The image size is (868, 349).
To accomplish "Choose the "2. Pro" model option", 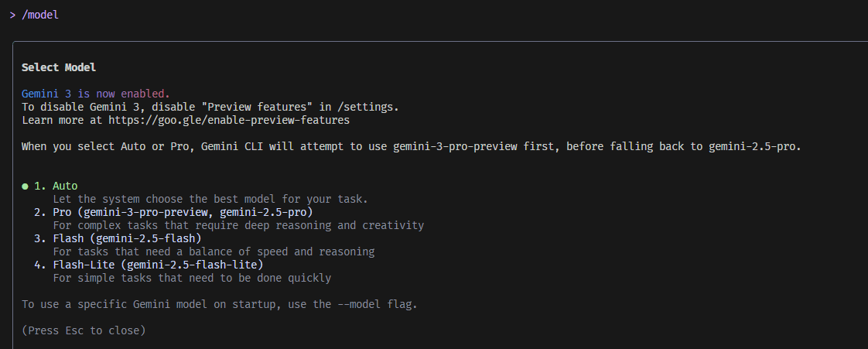I will [173, 212].
